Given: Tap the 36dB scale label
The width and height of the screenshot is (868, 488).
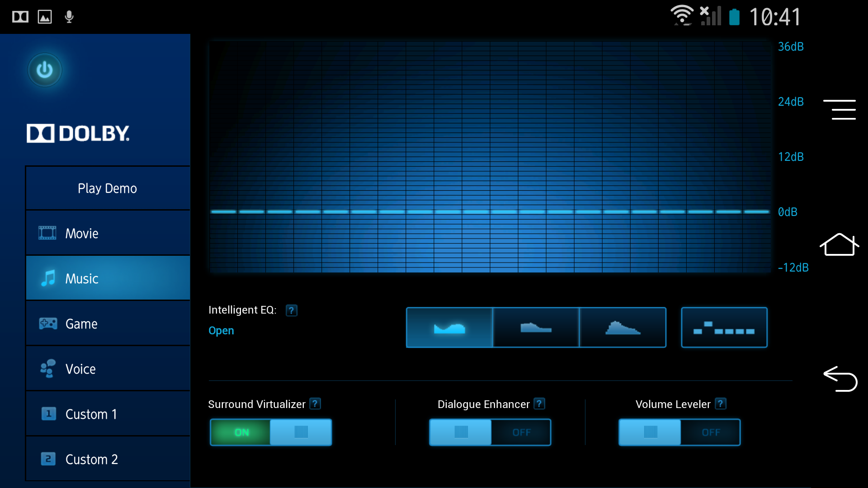Looking at the screenshot, I should click(x=791, y=47).
